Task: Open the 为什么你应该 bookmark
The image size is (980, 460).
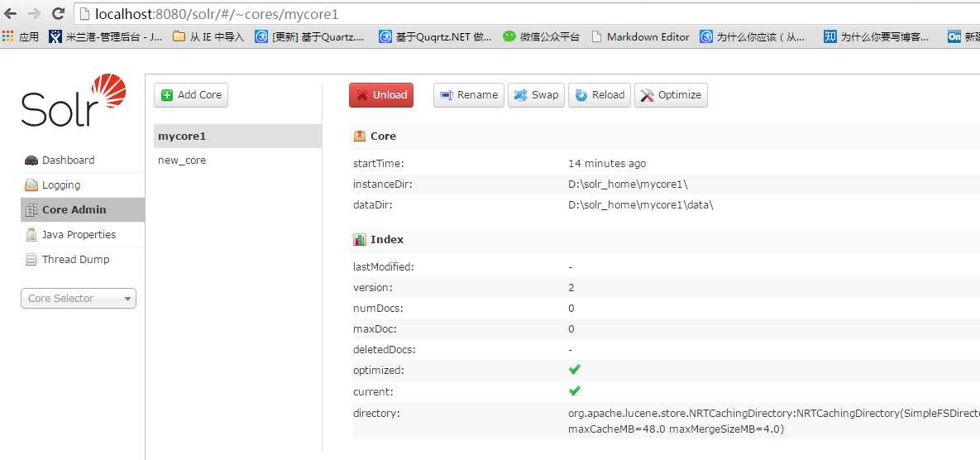Action: [753, 37]
